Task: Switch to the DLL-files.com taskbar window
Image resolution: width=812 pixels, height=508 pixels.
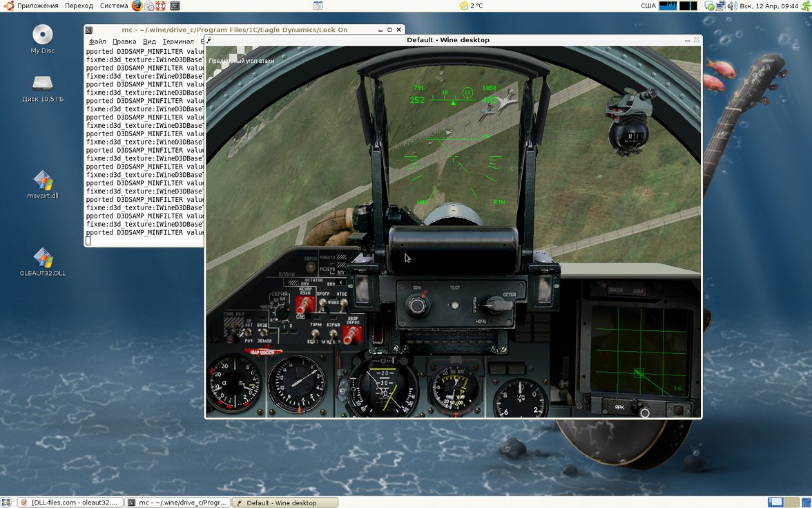Action: [x=70, y=502]
